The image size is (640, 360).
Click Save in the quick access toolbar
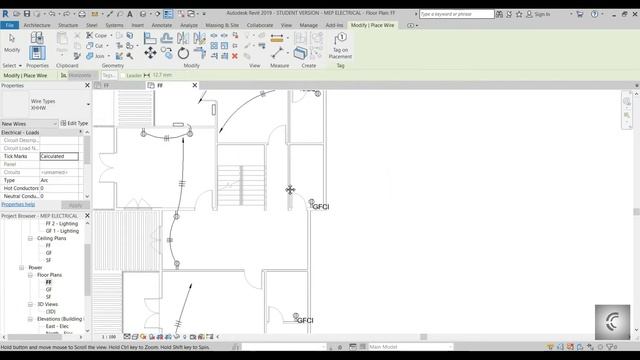coord(27,14)
